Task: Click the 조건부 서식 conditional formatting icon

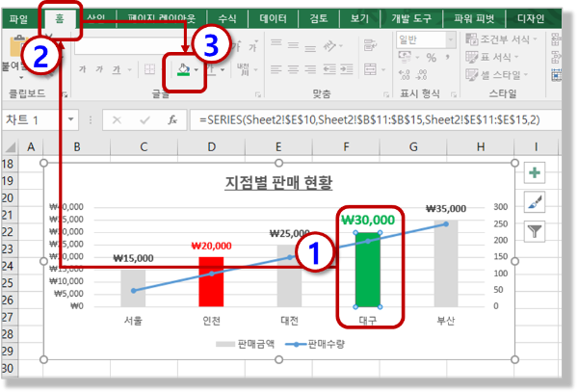Action: [471, 39]
